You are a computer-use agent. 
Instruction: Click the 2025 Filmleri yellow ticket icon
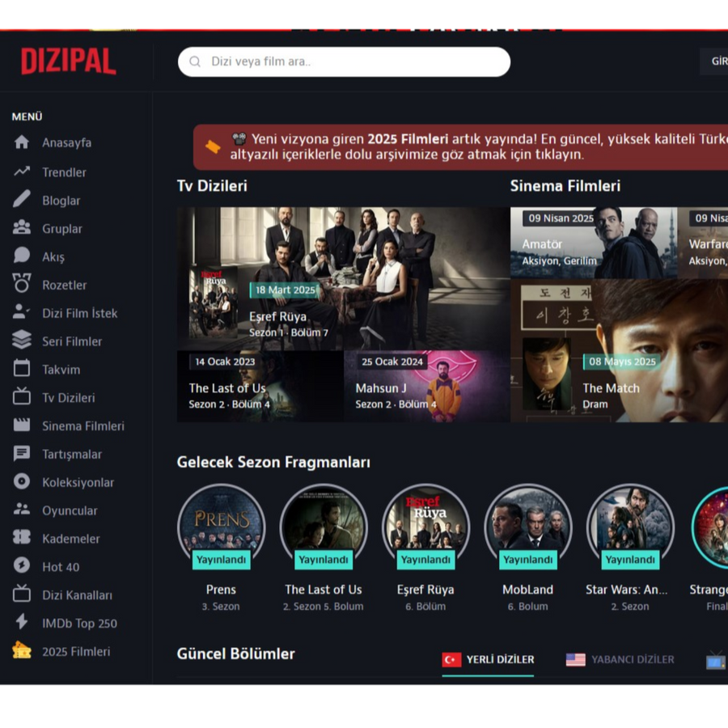(21, 650)
